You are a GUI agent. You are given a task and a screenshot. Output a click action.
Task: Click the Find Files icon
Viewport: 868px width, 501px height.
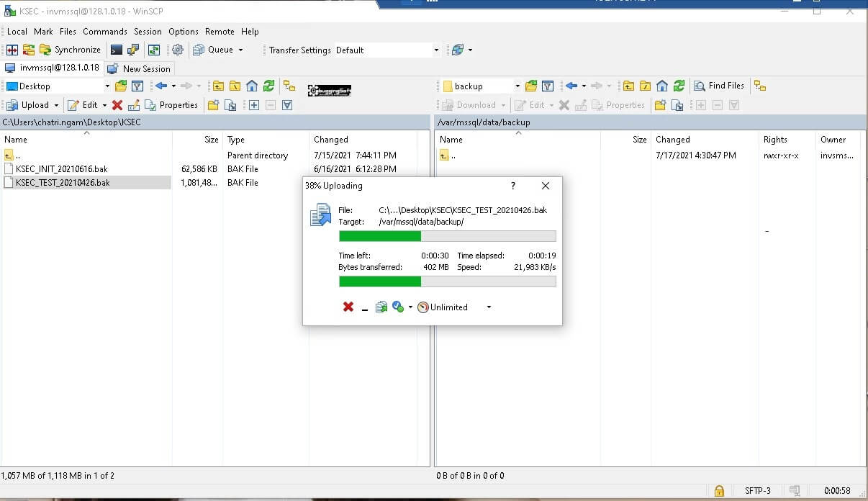718,85
